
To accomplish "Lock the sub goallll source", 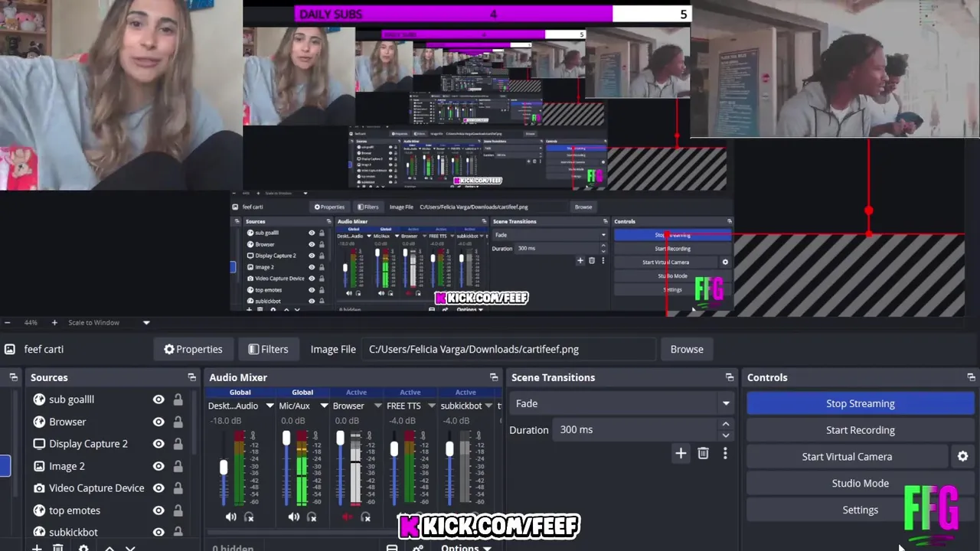I will point(178,399).
